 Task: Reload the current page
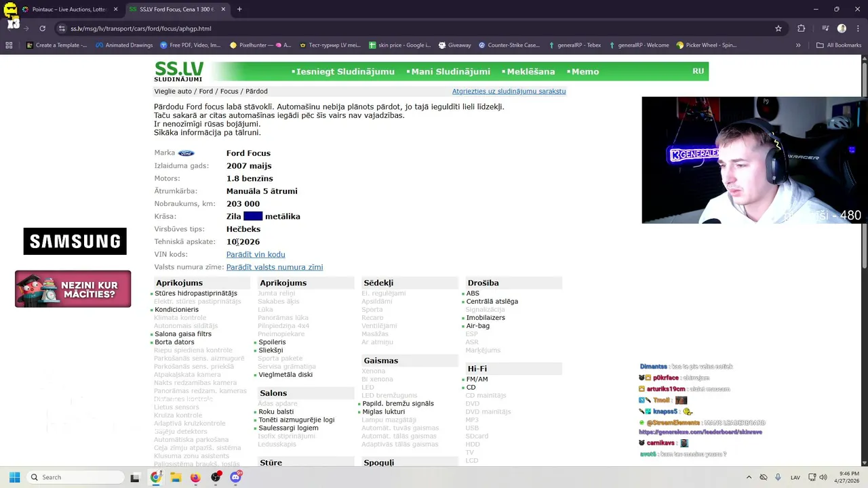[x=42, y=28]
